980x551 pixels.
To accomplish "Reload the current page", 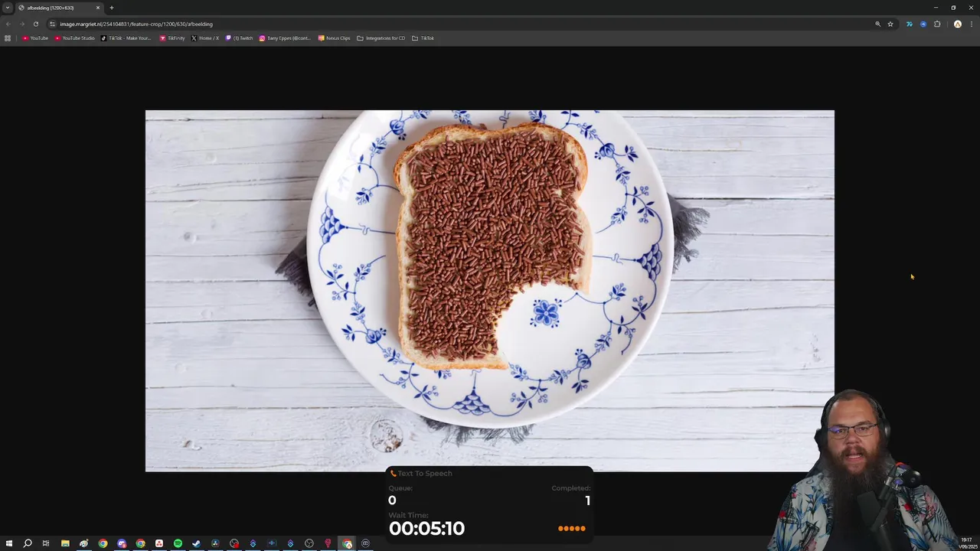I will 35,24.
